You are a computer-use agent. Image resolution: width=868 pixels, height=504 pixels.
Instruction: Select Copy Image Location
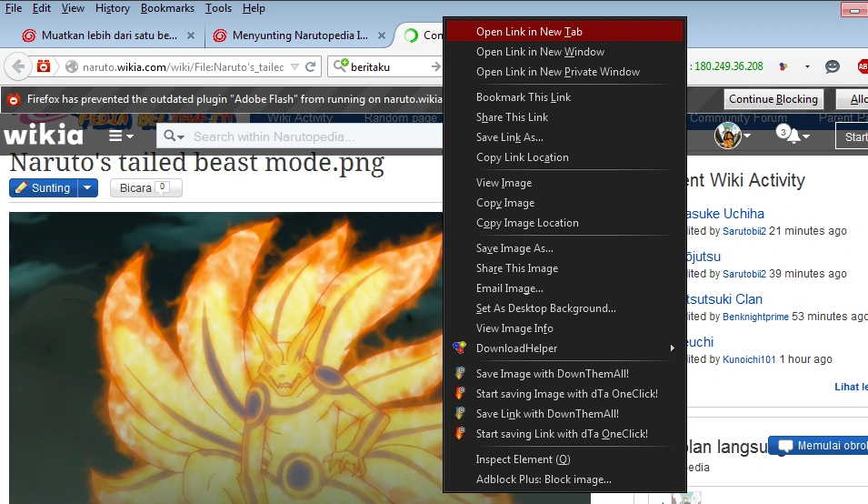564,222
